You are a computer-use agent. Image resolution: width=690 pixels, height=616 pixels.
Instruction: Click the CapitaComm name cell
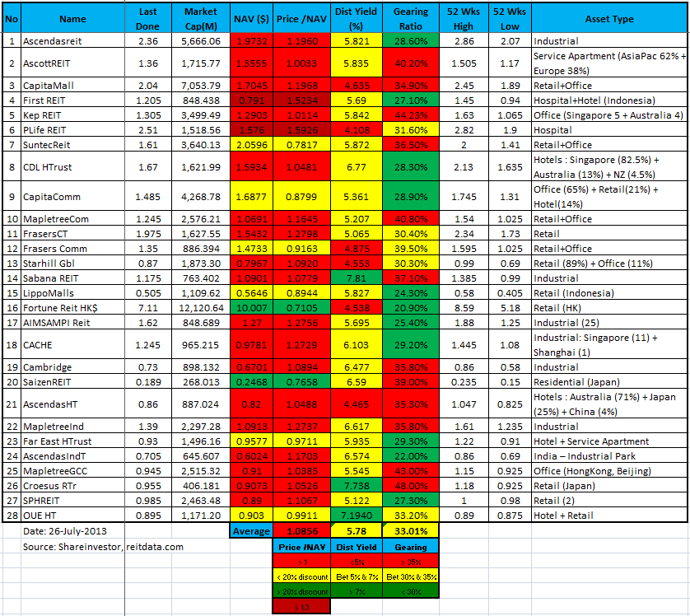click(72, 197)
